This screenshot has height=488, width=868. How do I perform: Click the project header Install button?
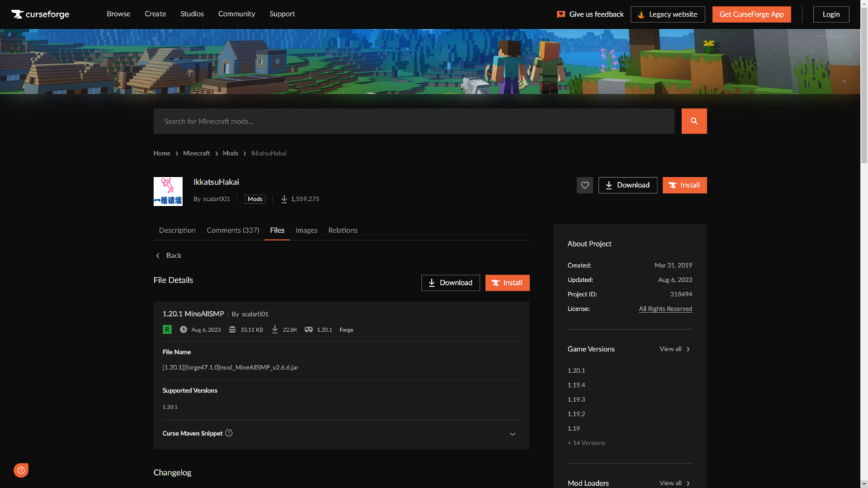684,185
